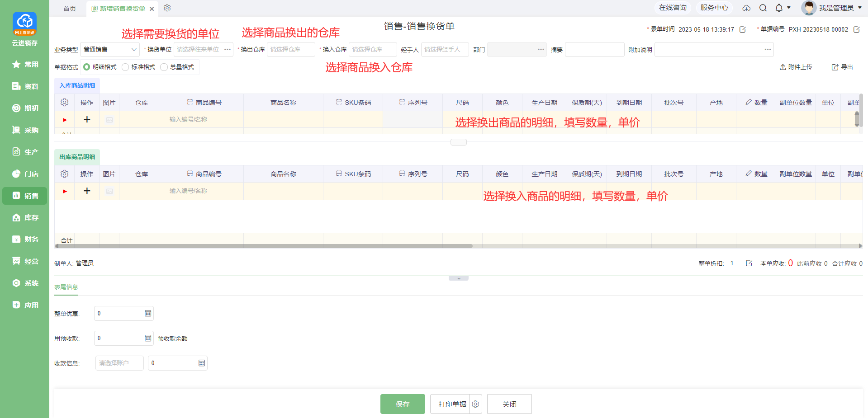Image resolution: width=868 pixels, height=418 pixels.
Task: Add a row in 出库商品明细 table
Action: (x=87, y=191)
